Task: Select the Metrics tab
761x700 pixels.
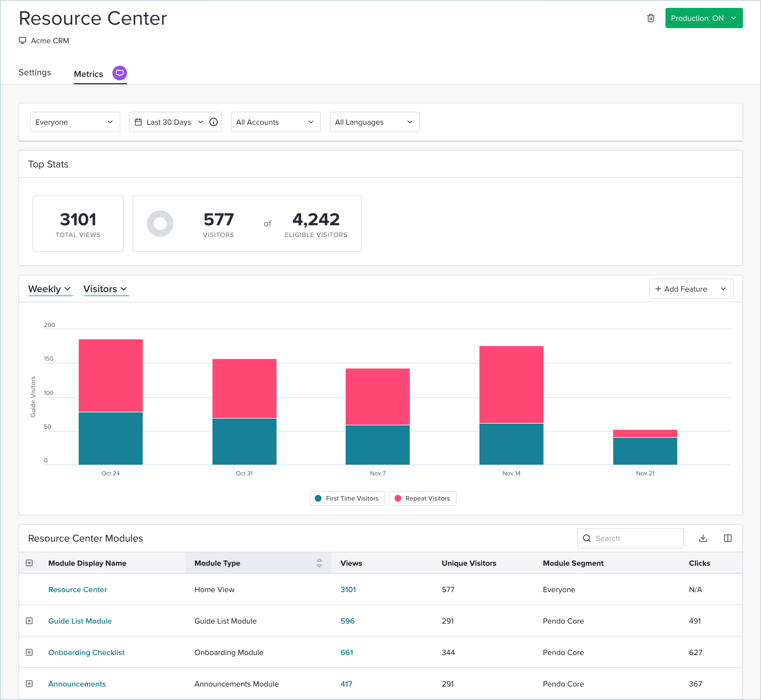Action: pyautogui.click(x=88, y=74)
